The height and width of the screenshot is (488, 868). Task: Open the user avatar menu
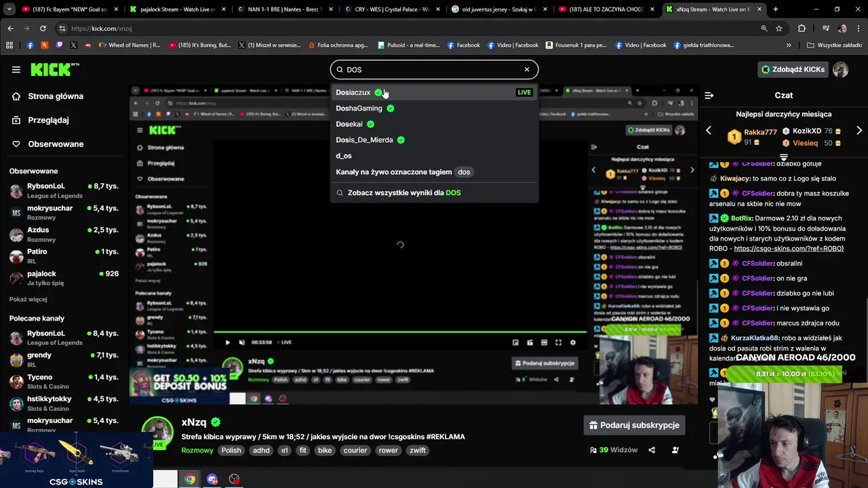[x=840, y=69]
